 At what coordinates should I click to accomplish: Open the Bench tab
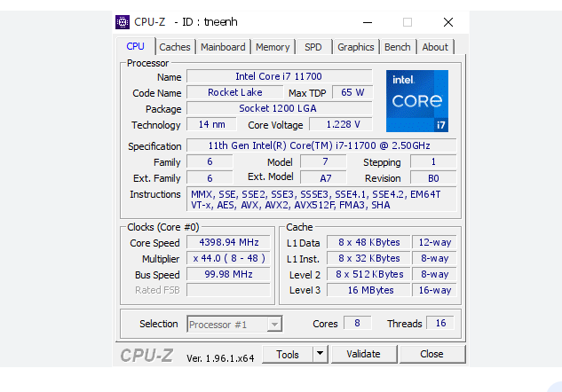[398, 47]
